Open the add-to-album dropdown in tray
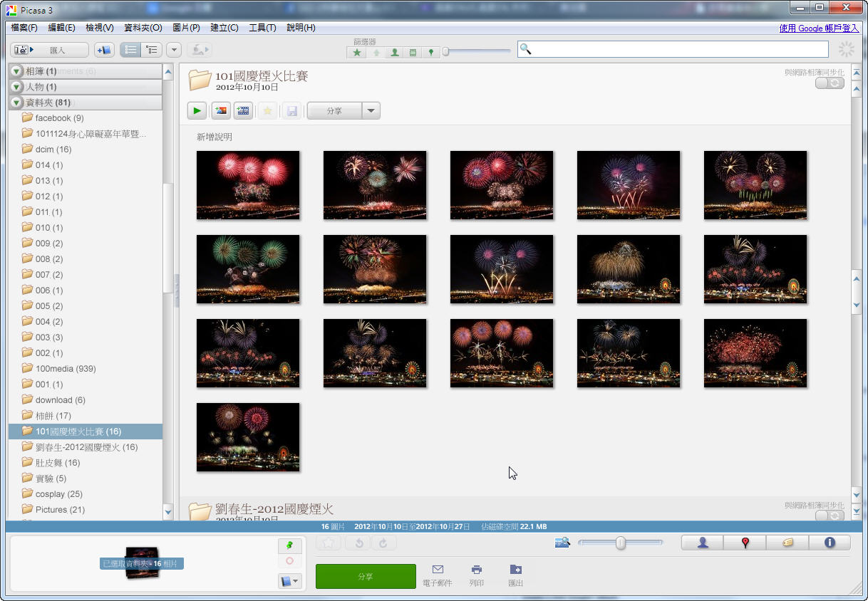This screenshot has height=601, width=868. (x=289, y=581)
